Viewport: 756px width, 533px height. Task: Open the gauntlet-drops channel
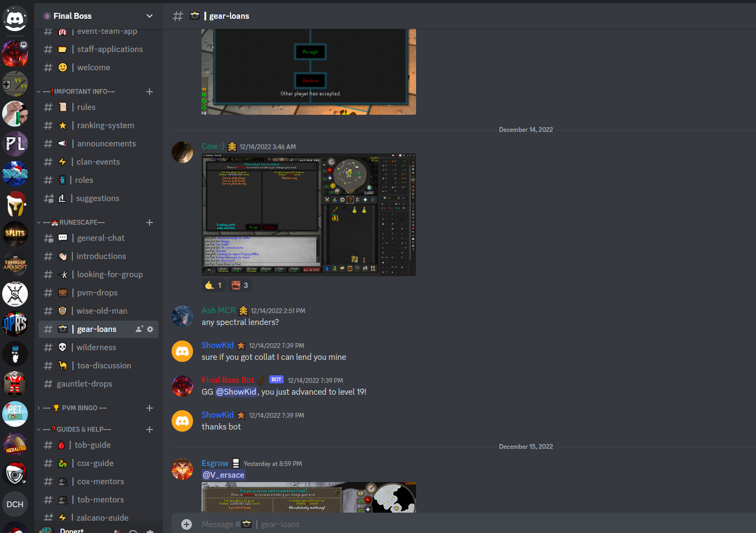point(99,384)
